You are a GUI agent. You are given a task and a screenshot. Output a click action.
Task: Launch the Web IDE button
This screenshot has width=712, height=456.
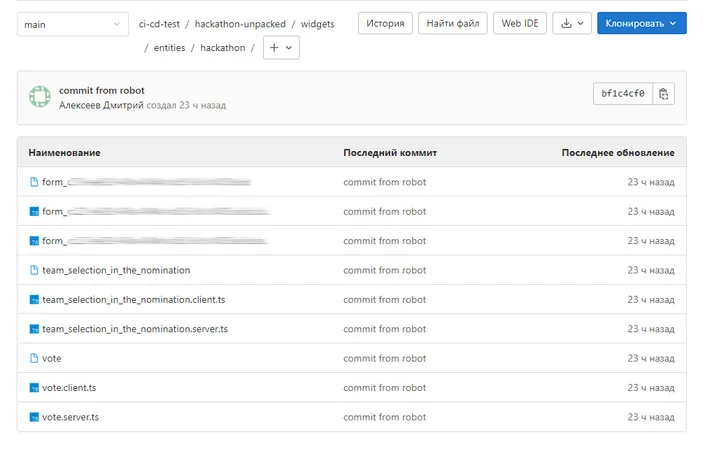click(520, 24)
